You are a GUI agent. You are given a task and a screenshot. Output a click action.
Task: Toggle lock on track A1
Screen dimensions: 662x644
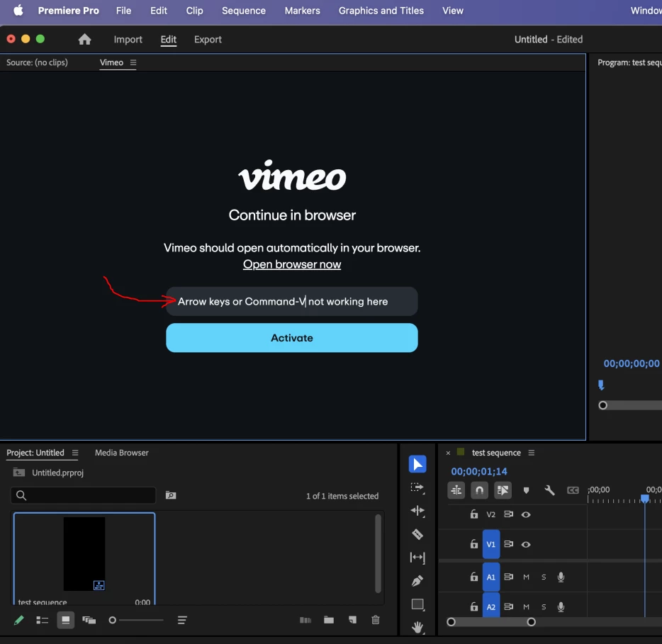point(473,577)
